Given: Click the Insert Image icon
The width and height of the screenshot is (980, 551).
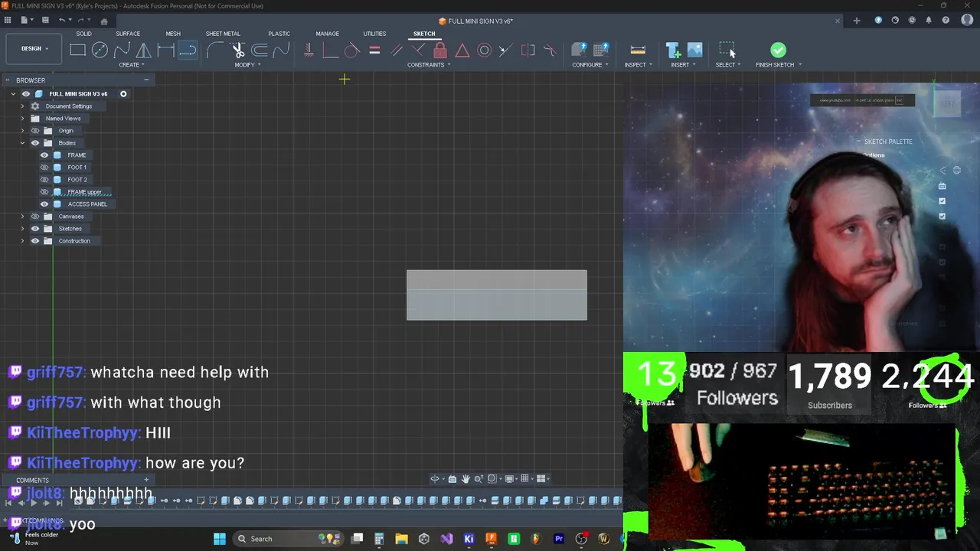Looking at the screenshot, I should (695, 51).
